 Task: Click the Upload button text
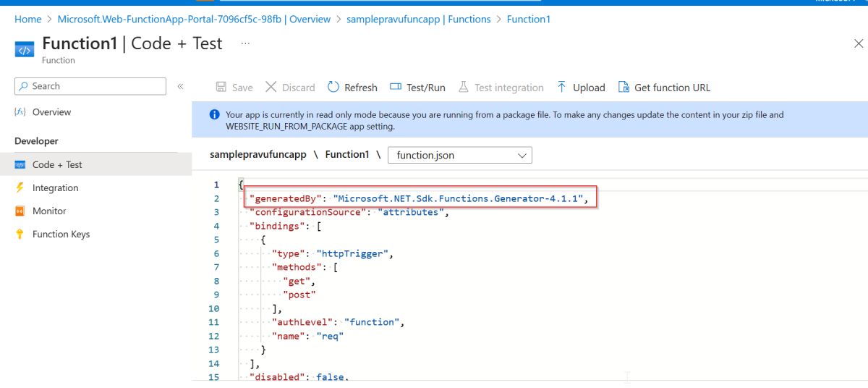[x=589, y=88]
